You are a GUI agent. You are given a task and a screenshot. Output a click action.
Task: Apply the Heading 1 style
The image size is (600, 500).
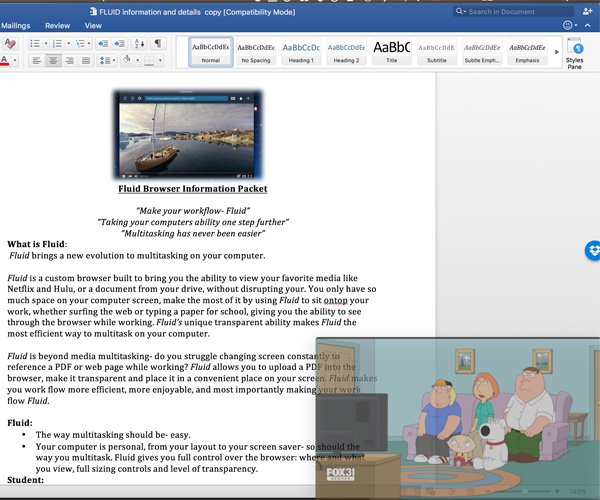pyautogui.click(x=301, y=52)
